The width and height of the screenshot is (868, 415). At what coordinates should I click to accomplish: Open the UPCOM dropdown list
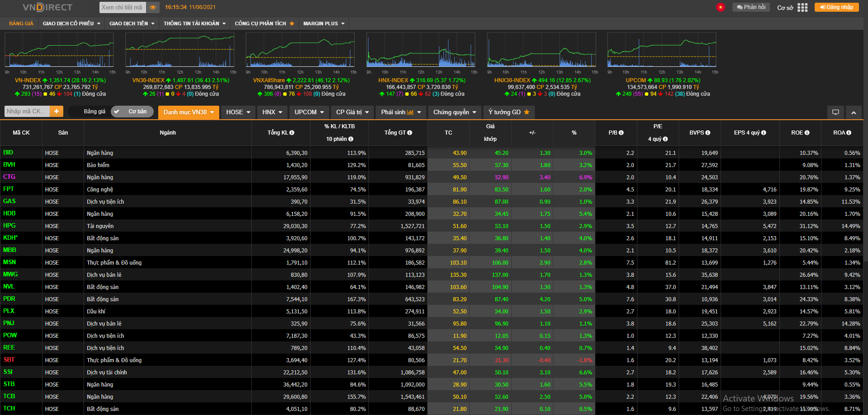point(309,112)
